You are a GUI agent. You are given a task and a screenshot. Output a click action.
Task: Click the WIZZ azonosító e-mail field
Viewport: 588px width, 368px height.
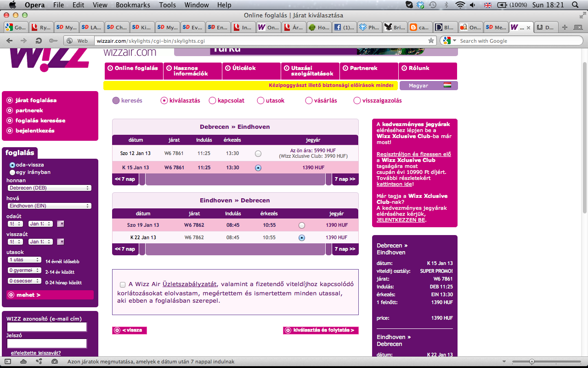(x=47, y=327)
